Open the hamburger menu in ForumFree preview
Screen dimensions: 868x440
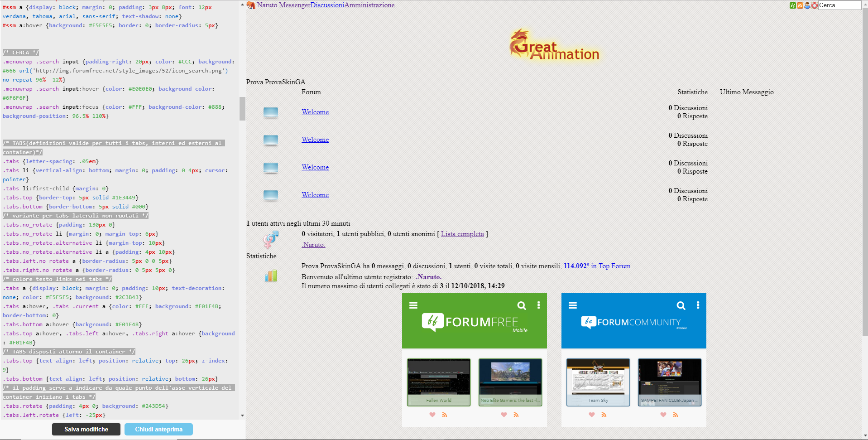413,305
